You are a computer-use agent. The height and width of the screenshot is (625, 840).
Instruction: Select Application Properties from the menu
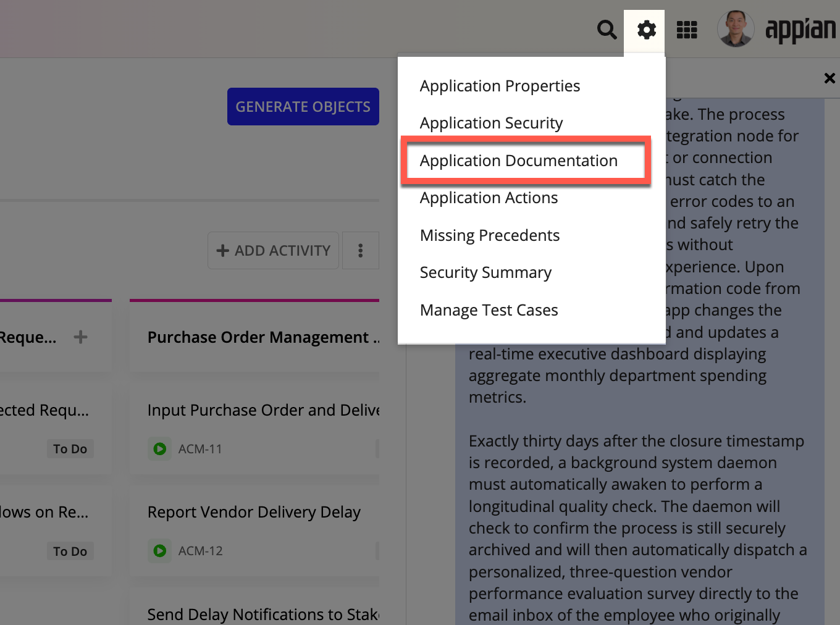point(500,86)
